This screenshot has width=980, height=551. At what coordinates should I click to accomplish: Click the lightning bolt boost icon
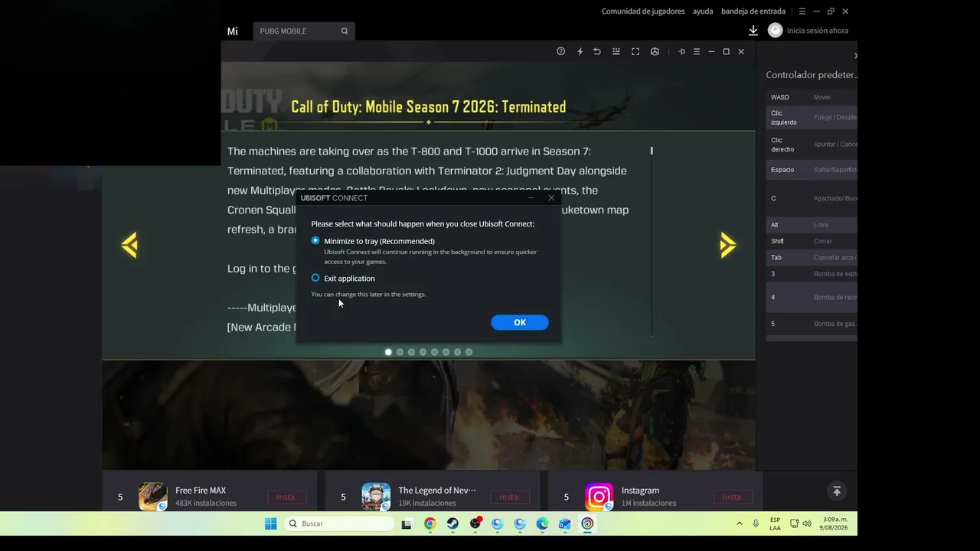580,51
